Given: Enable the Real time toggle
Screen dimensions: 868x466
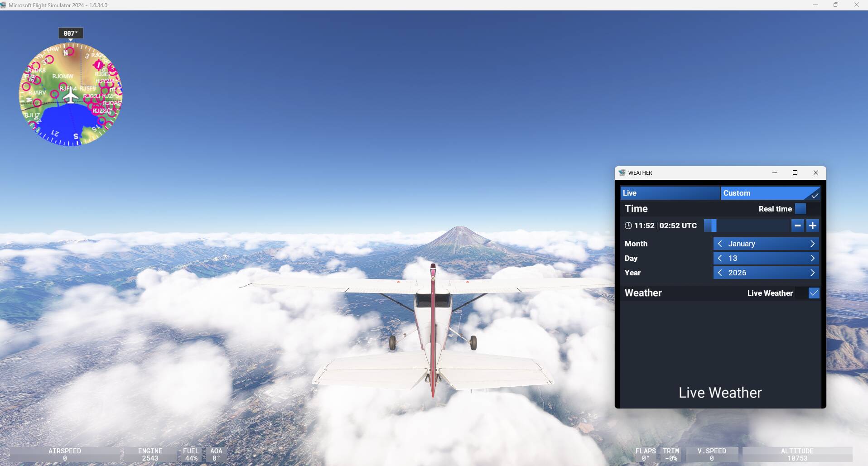Looking at the screenshot, I should point(800,209).
